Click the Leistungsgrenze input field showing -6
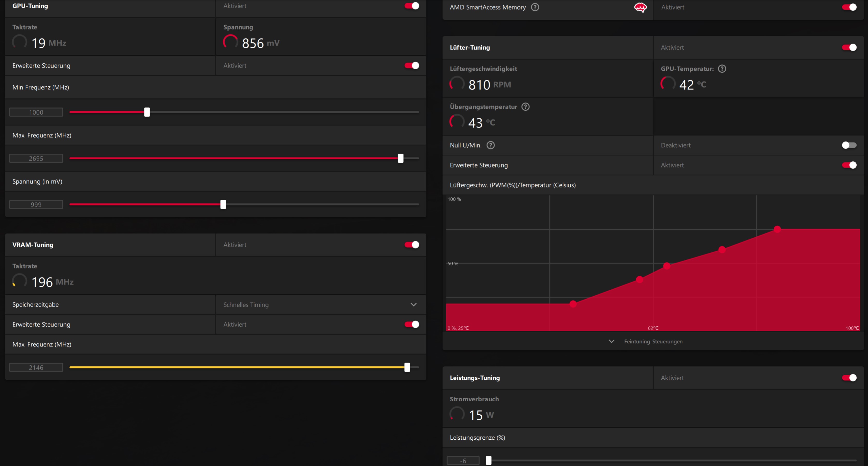The image size is (868, 466). 463,460
